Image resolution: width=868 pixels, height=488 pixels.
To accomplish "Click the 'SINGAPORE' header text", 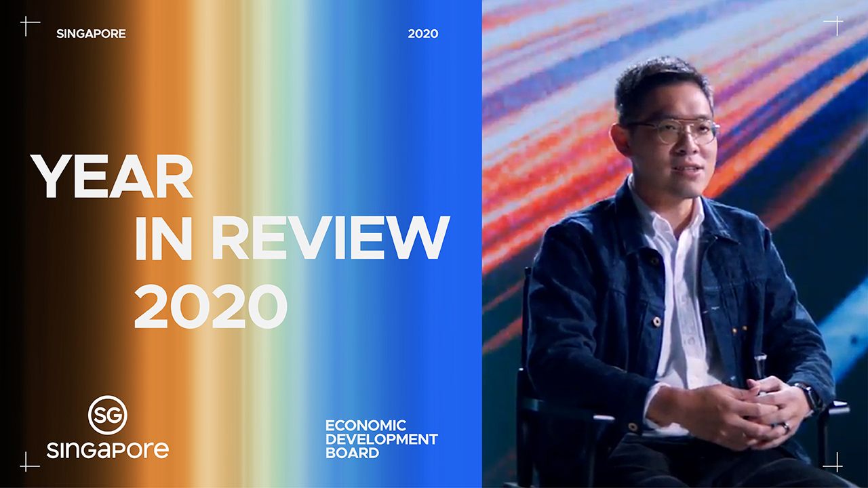I will click(x=91, y=33).
